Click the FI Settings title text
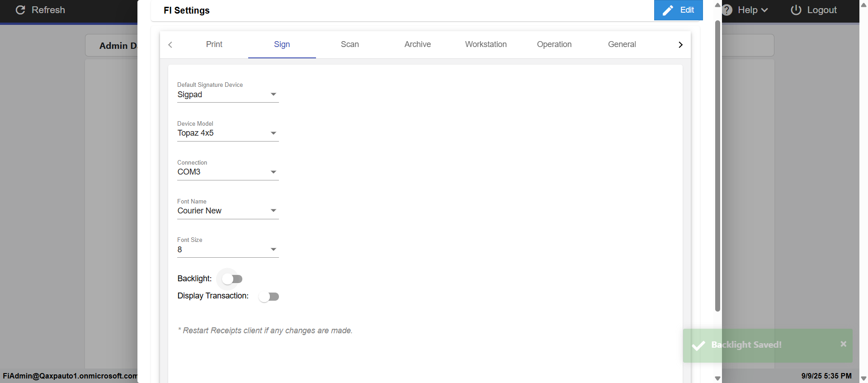Screen dimensions: 868x383 [187, 10]
